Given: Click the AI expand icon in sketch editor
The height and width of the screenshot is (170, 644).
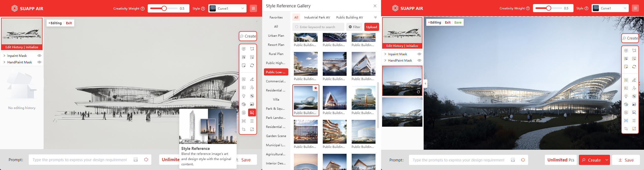Looking at the screenshot, I should 252,129.
